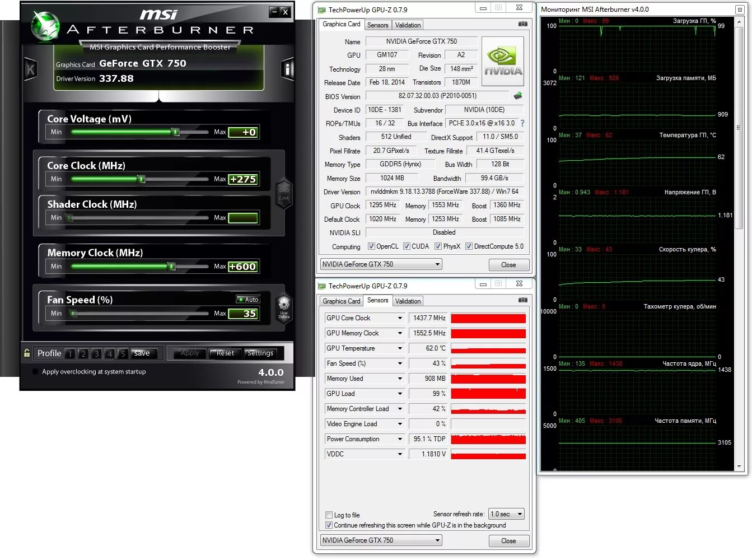
Task: Select Afterburner profile slot 4
Action: (110, 353)
